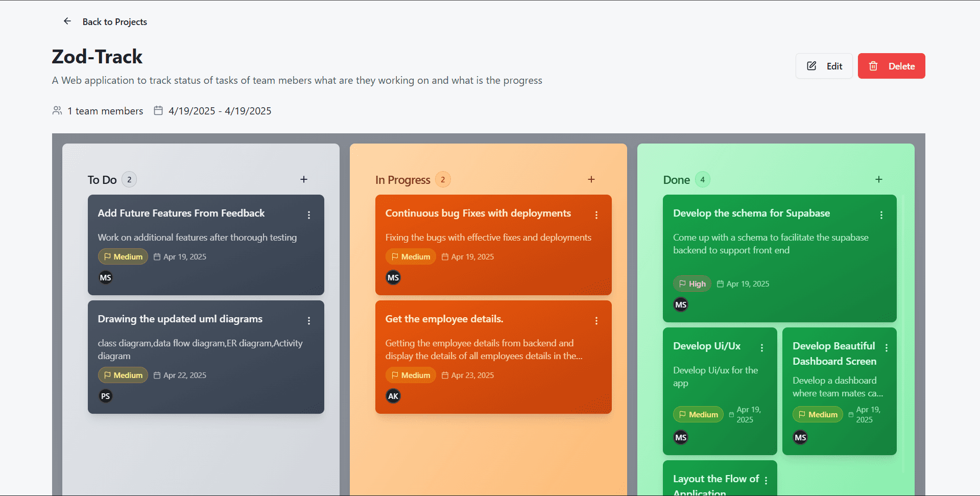Click calendar icon beside Apr 22, 2025

(x=157, y=375)
